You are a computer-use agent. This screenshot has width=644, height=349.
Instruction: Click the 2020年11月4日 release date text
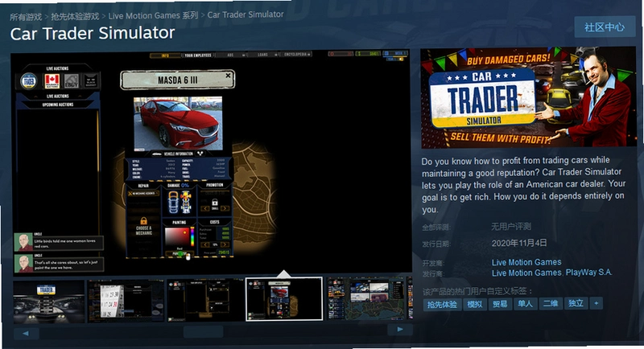(519, 243)
